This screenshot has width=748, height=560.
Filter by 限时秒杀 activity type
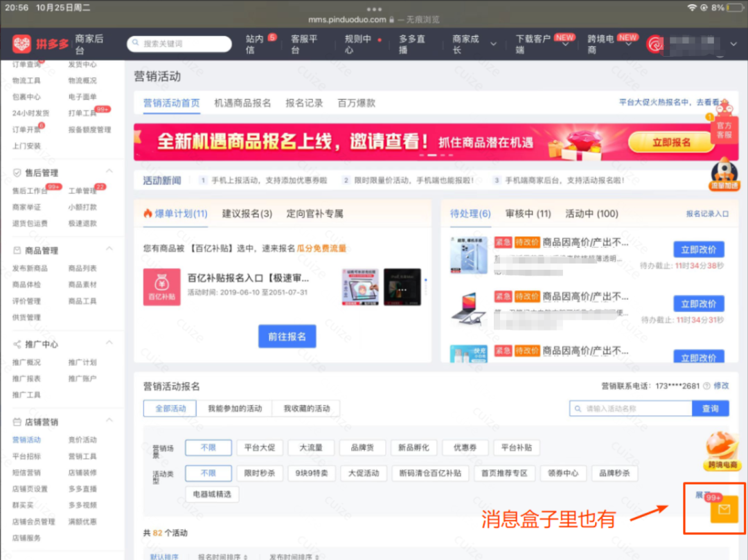coord(260,473)
